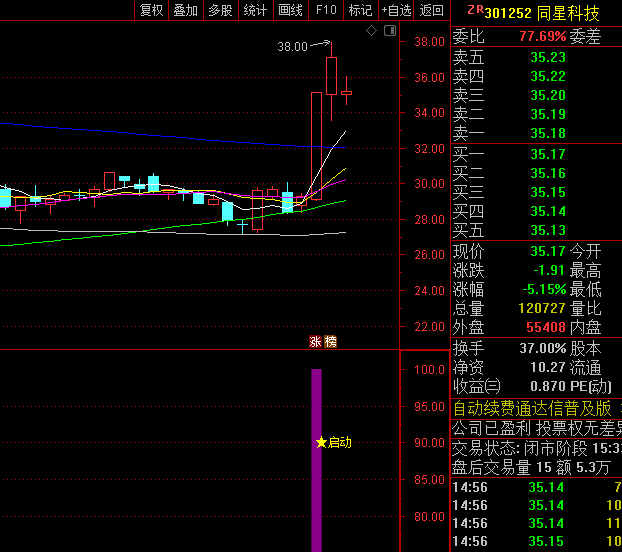Click the 80.00 indicator axis label
This screenshot has height=552, width=622.
(430, 516)
